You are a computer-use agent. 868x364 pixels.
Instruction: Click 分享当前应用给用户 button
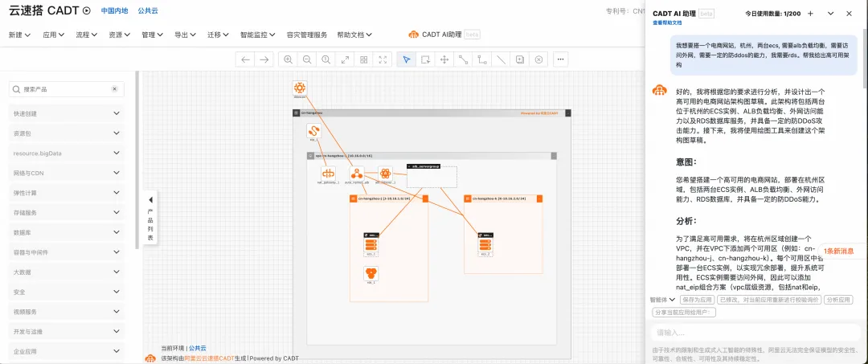pos(684,312)
